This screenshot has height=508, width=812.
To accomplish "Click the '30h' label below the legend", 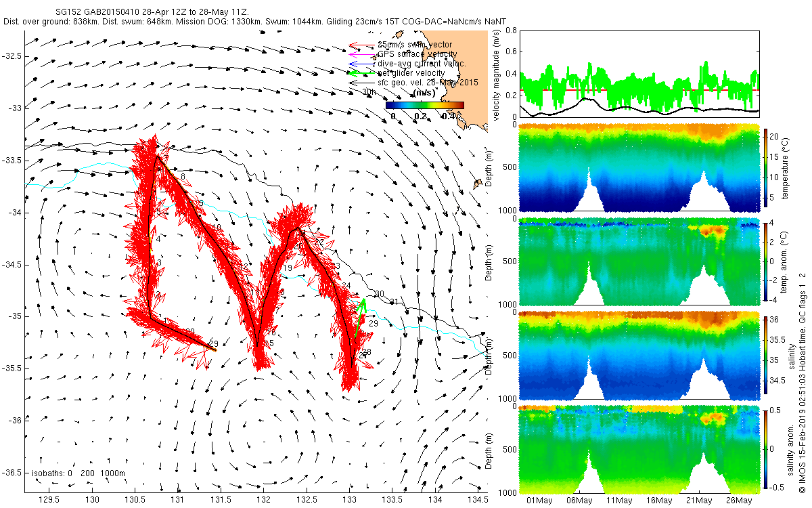I will (x=369, y=91).
